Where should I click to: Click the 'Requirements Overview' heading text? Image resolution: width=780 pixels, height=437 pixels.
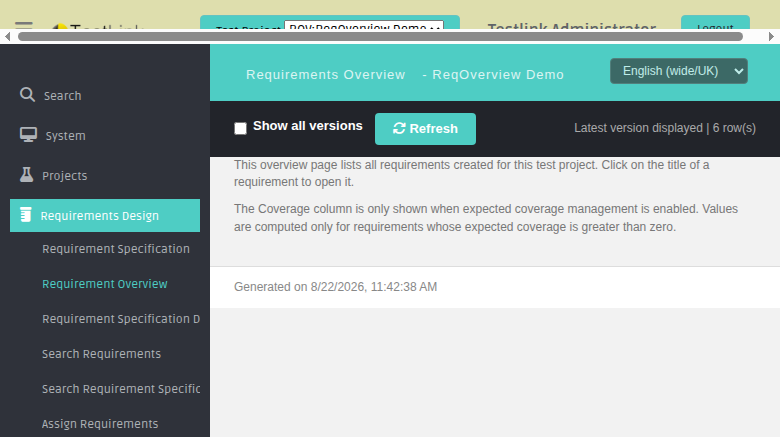pos(326,75)
